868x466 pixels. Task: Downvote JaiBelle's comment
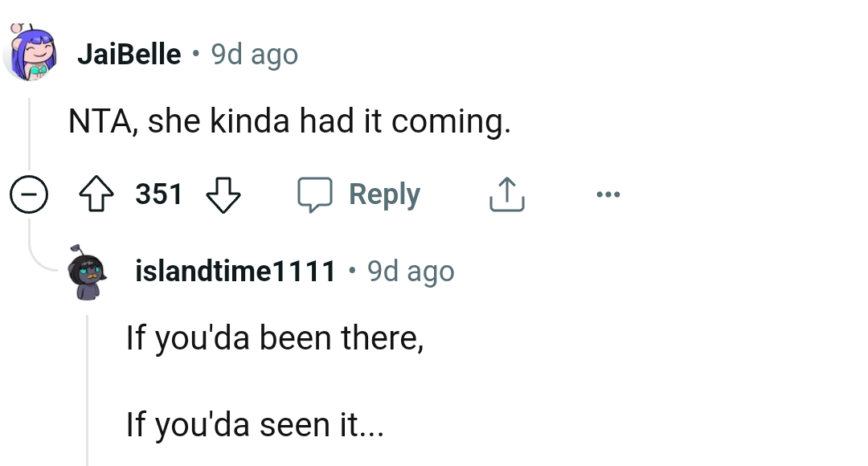coord(223,195)
